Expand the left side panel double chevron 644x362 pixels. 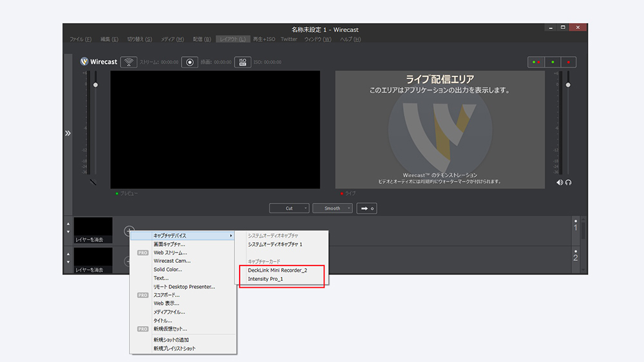tap(68, 133)
